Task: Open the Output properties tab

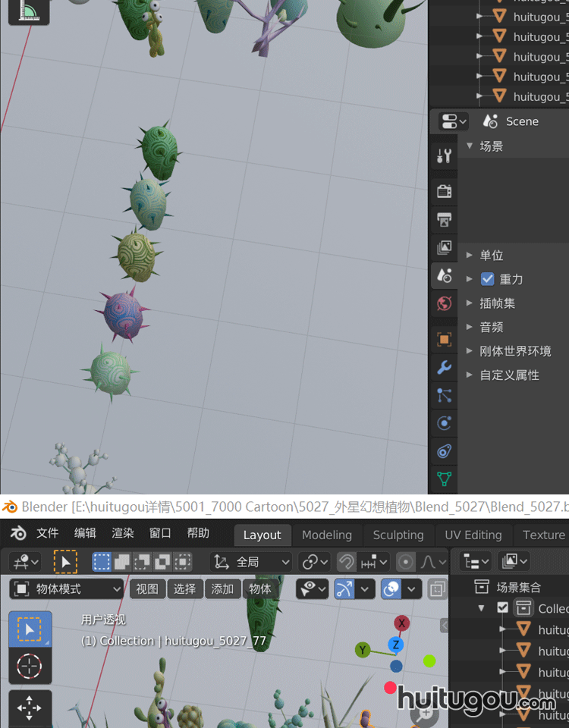Action: [x=444, y=219]
